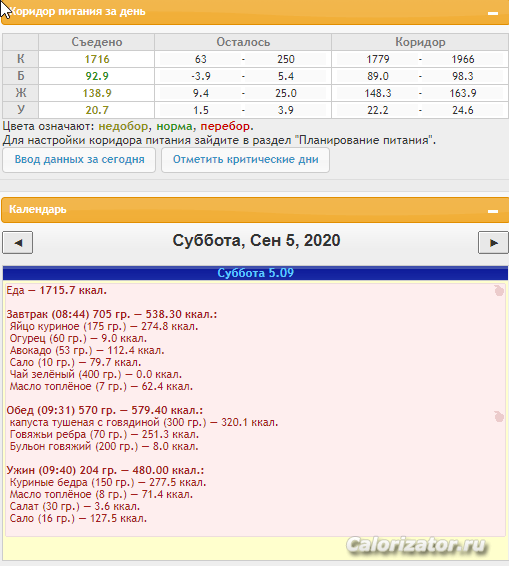
Task: Collapse the Календарь panel with minus icon
Action: [x=493, y=211]
